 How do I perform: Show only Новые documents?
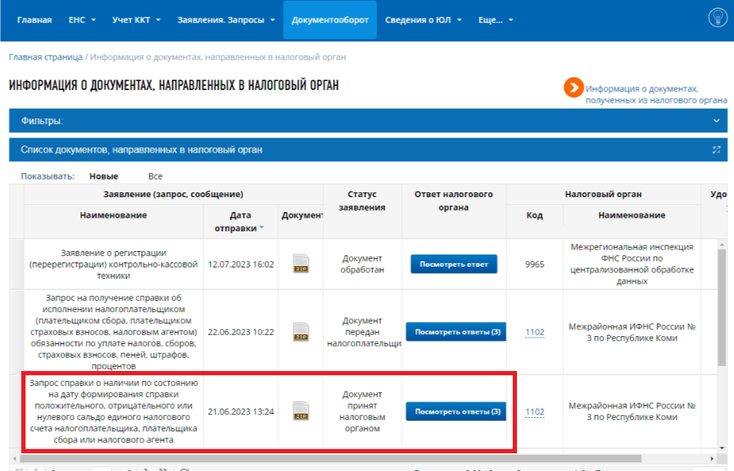click(x=104, y=176)
